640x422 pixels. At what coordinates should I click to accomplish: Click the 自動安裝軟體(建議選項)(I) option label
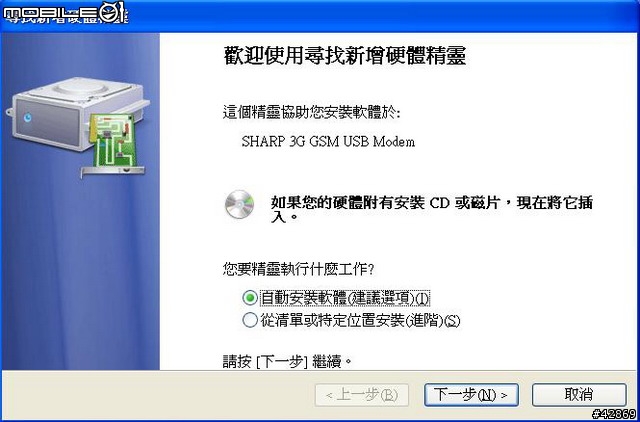[345, 298]
